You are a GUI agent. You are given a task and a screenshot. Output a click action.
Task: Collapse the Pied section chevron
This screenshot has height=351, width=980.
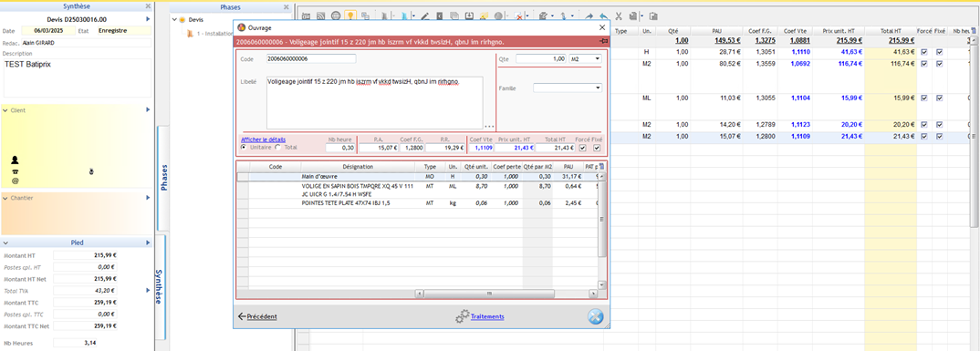5,243
